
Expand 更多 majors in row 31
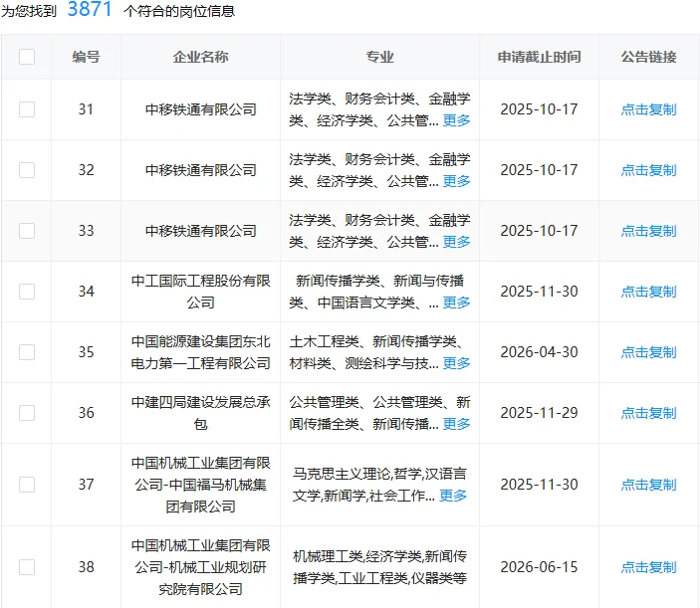point(456,120)
